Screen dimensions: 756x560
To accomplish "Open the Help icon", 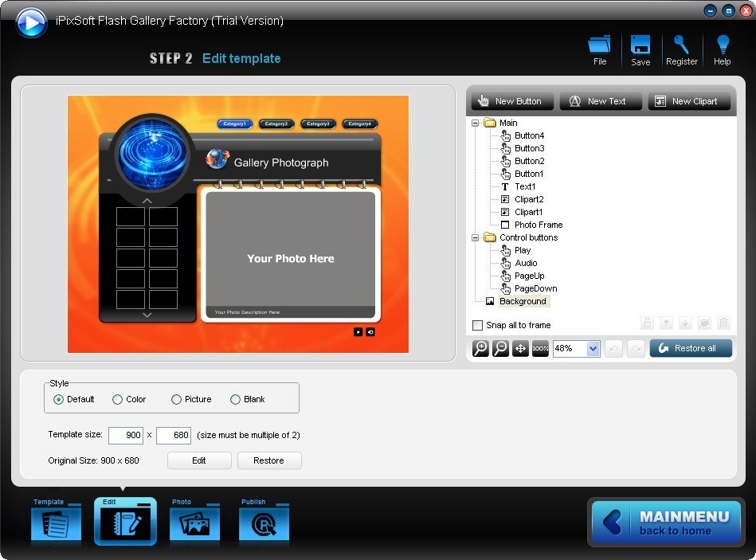I will (722, 49).
